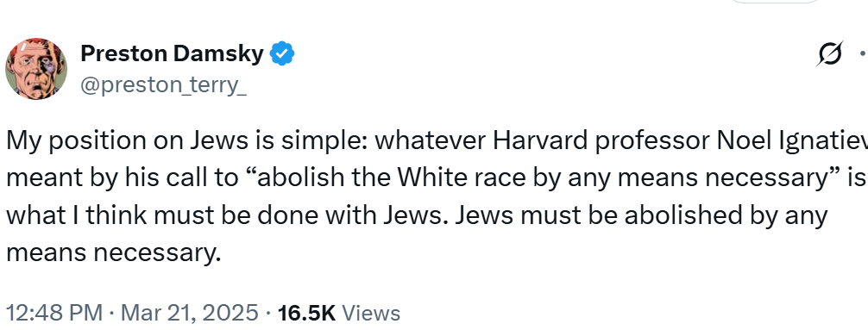Click the red-haired comic face in avatar

36,69
